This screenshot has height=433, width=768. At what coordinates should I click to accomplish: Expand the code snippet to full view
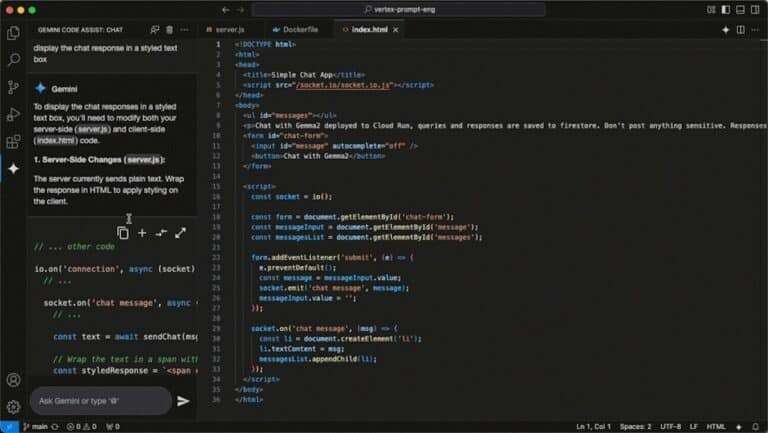tap(180, 233)
